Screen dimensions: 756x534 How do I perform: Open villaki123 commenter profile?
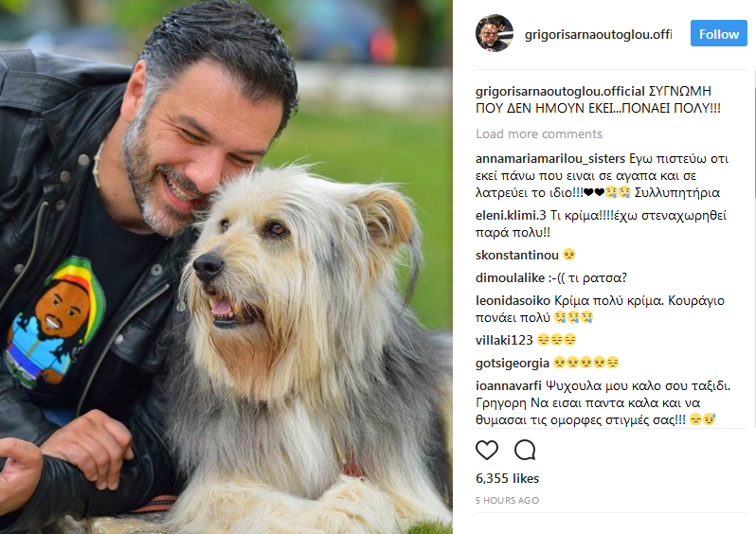tap(504, 340)
